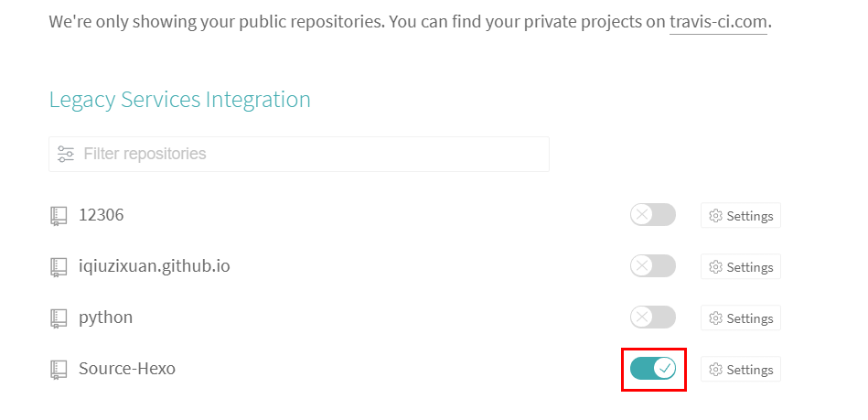The height and width of the screenshot is (420, 868).
Task: Open the Source-Hexo repository
Action: (x=127, y=369)
